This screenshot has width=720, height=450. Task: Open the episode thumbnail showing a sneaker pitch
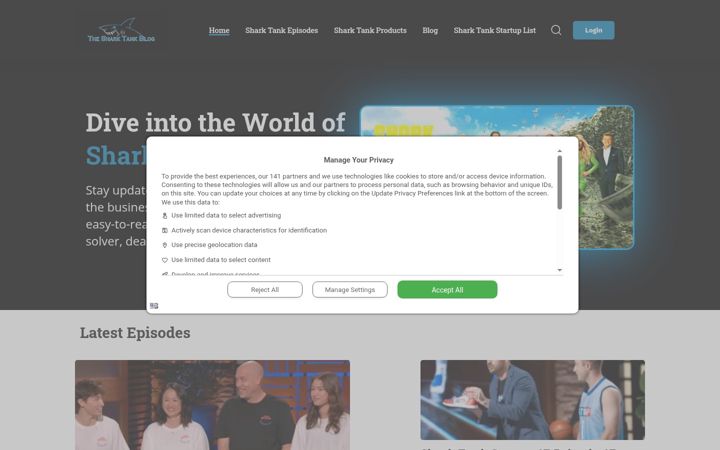(x=533, y=400)
